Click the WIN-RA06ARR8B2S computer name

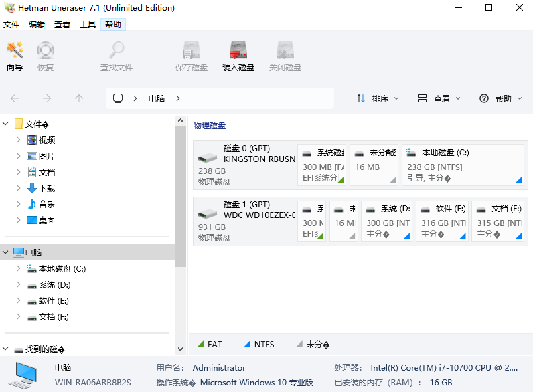tap(93, 383)
